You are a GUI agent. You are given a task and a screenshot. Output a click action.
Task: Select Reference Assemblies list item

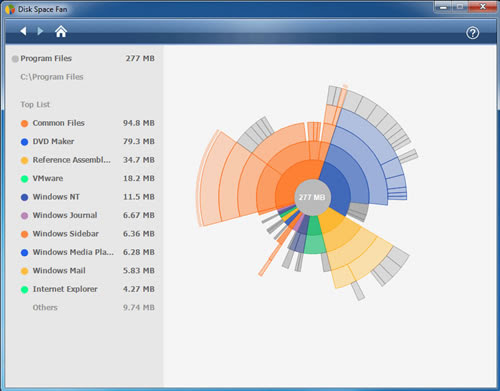pyautogui.click(x=88, y=160)
